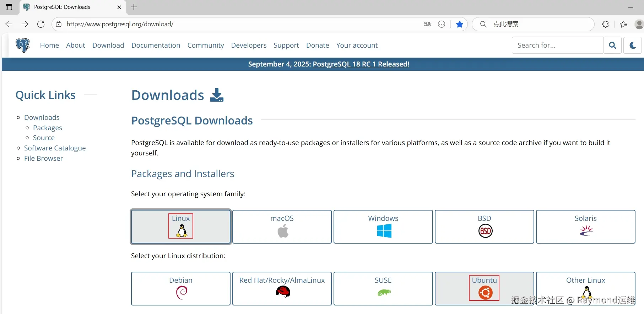Click the Downloads page heading icon
This screenshot has width=644, height=314.
217,95
